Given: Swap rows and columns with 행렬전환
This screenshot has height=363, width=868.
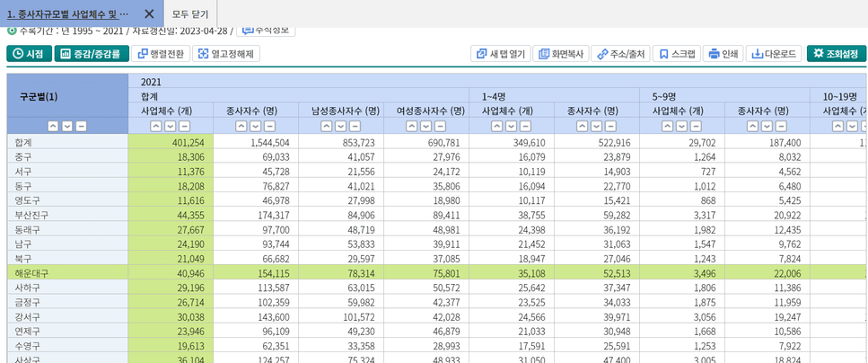Looking at the screenshot, I should click(161, 54).
